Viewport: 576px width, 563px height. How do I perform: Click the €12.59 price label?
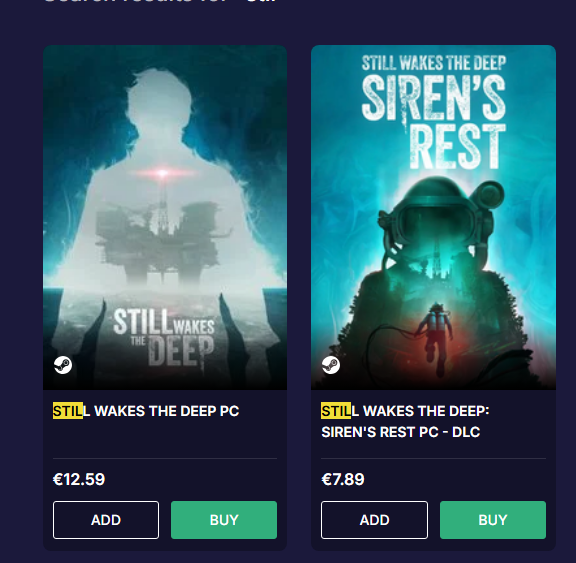79,479
